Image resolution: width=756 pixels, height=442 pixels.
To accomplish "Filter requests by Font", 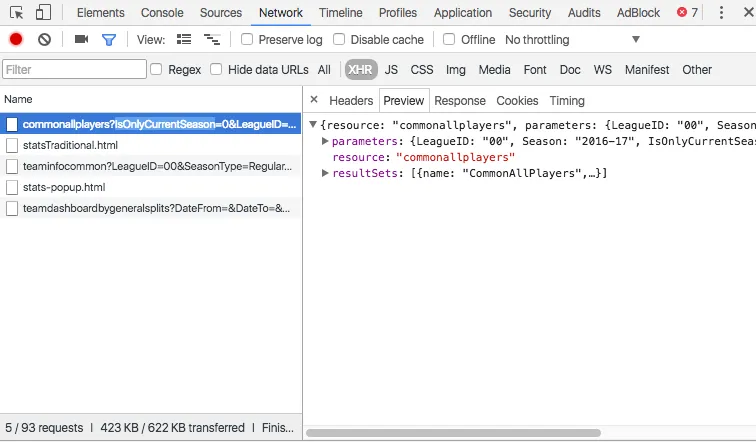I will 535,69.
